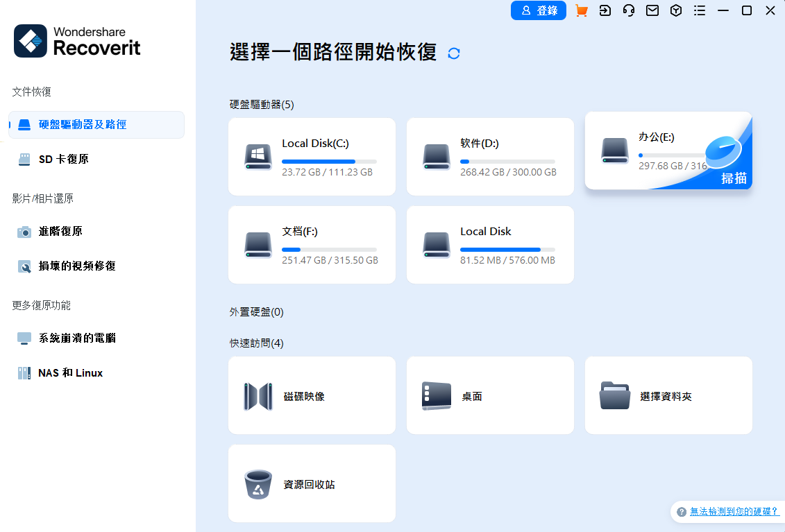The width and height of the screenshot is (785, 532).
Task: Open 資源回收站 quick access card
Action: coord(312,483)
